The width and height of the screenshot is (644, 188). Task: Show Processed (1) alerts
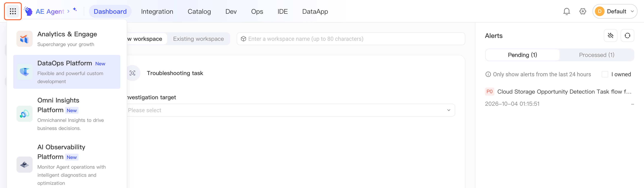(597, 55)
